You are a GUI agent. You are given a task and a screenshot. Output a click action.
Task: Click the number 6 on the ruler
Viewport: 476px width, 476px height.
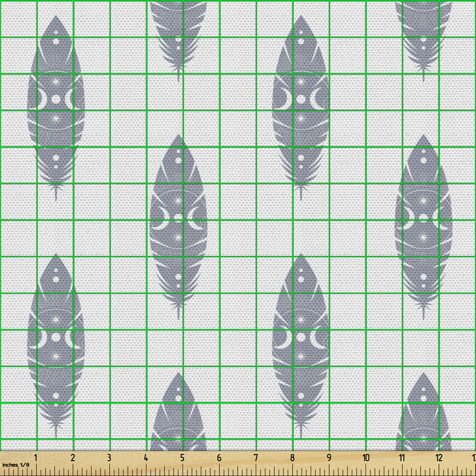(219, 458)
